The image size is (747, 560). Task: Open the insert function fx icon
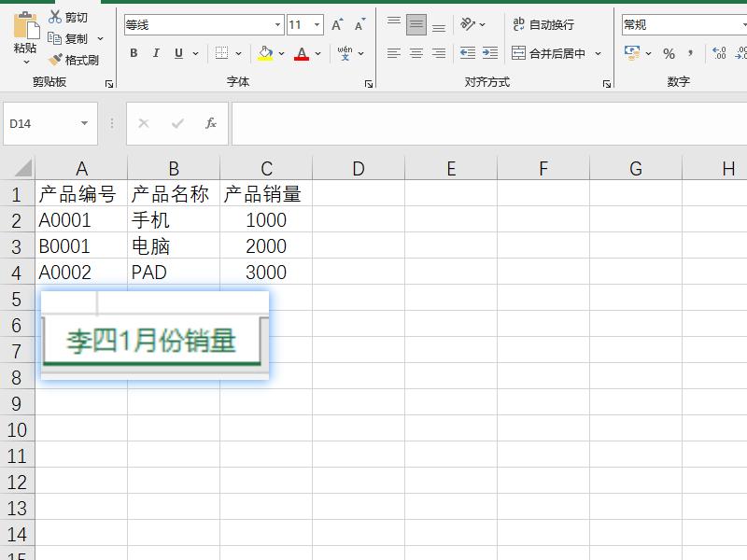point(211,123)
